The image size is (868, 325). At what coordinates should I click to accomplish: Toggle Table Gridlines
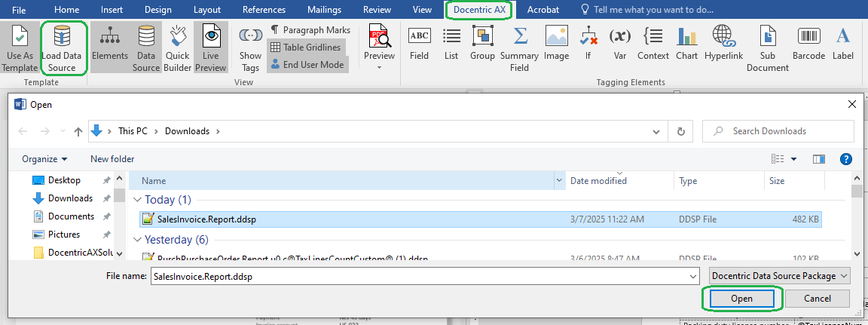pyautogui.click(x=306, y=47)
